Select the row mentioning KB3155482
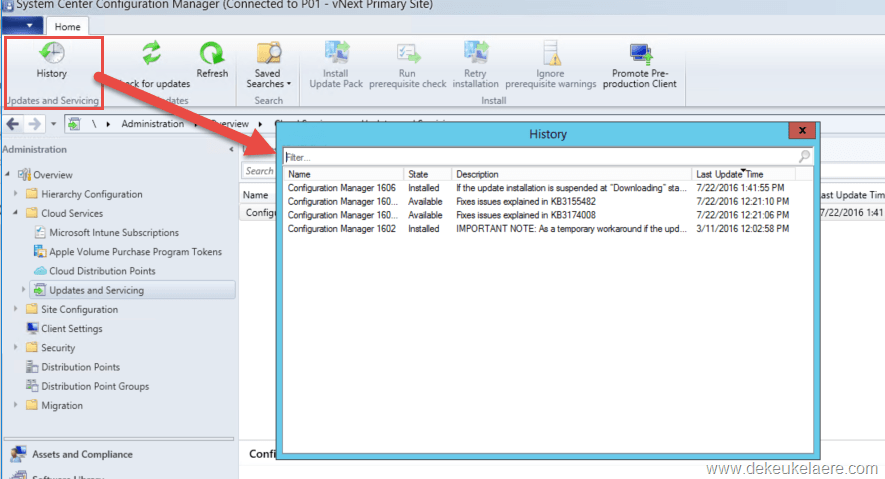 [547, 201]
